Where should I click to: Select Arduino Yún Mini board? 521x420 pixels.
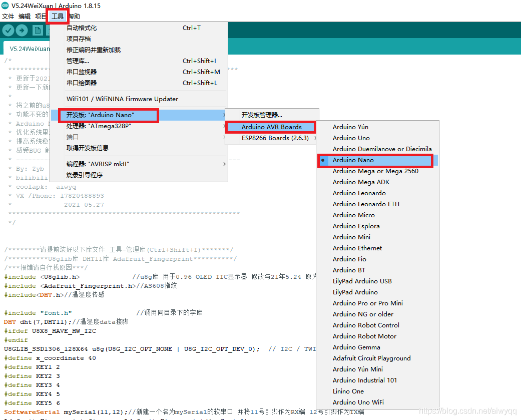pos(377,369)
